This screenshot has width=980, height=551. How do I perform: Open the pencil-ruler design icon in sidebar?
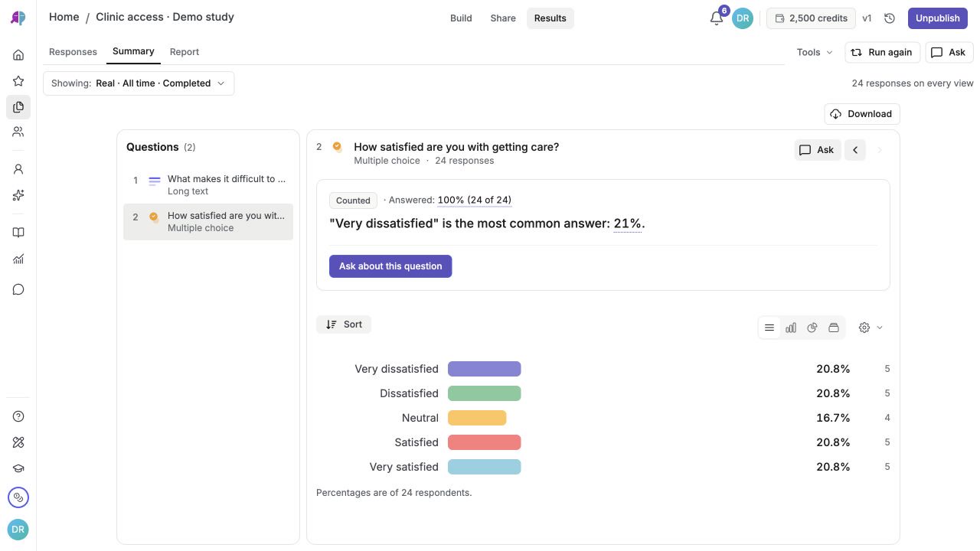[18, 442]
